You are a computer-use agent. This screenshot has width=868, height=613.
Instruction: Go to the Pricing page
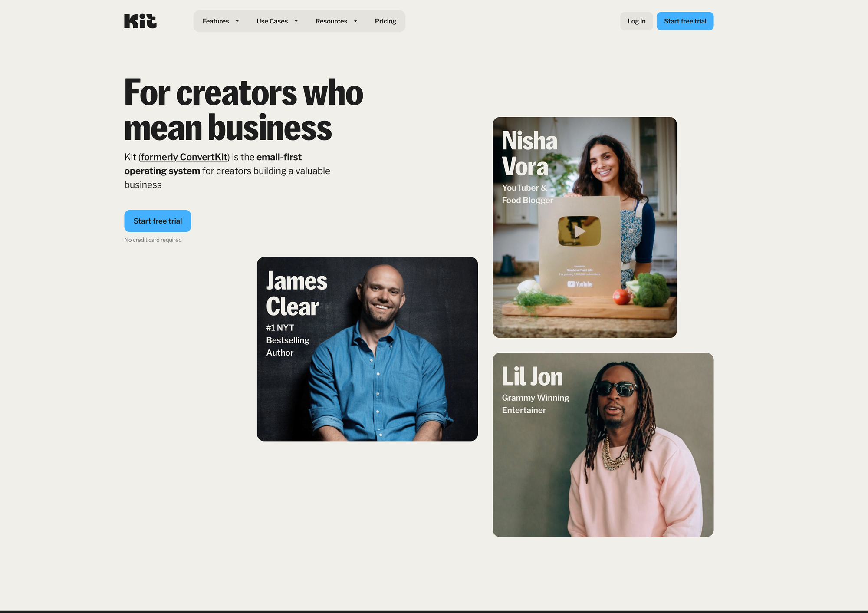(x=385, y=21)
